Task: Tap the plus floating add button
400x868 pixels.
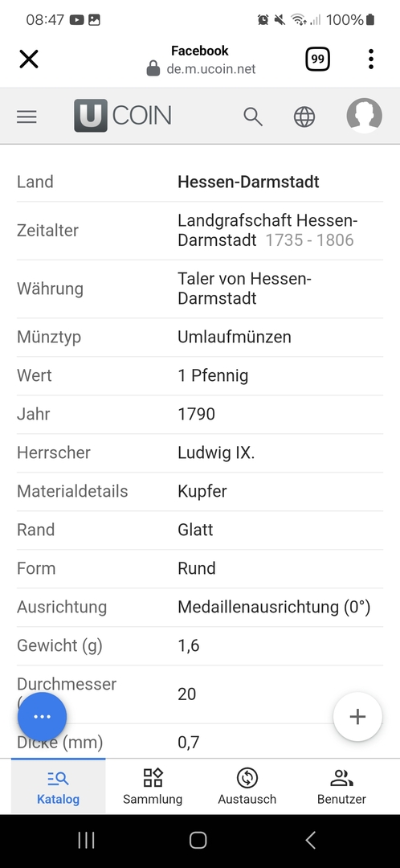Action: coord(357,716)
